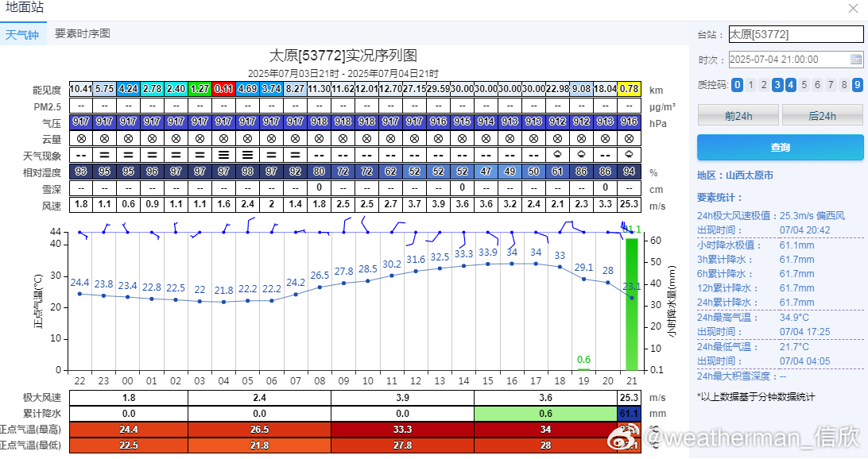This screenshot has width=868, height=459.
Task: Click the 24h累计降水 61.7mm statistic
Action: [756, 303]
